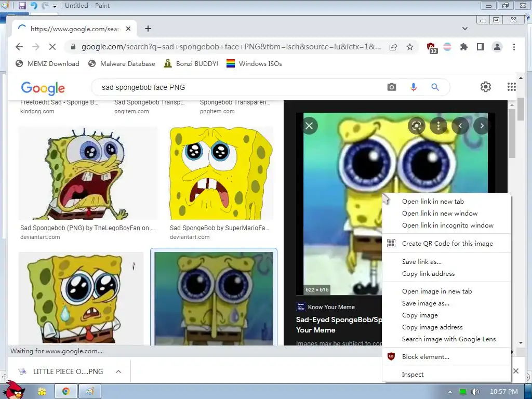
Task: Open the uBlock Origin extension icon
Action: (x=432, y=47)
